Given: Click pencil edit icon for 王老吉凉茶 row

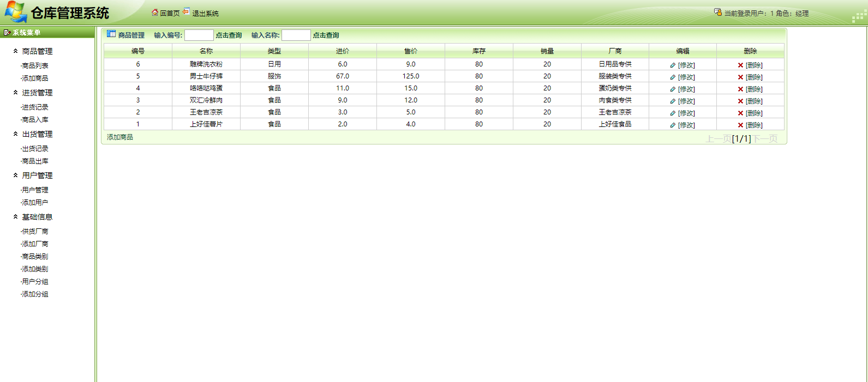Looking at the screenshot, I should tap(673, 113).
